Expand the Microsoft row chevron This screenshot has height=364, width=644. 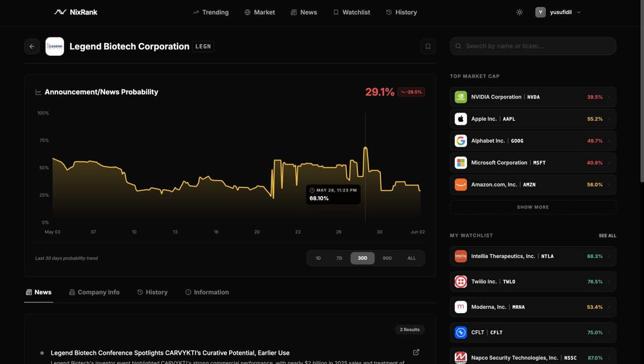(609, 162)
